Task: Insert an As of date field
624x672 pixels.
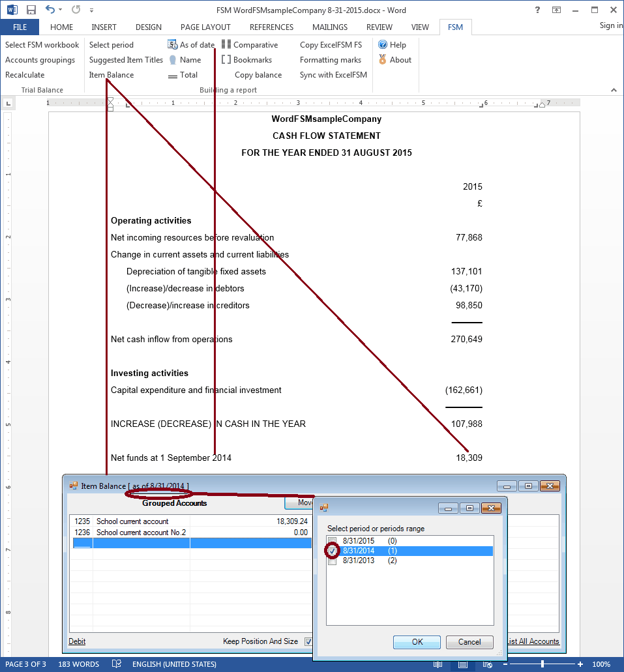Action: click(x=191, y=44)
